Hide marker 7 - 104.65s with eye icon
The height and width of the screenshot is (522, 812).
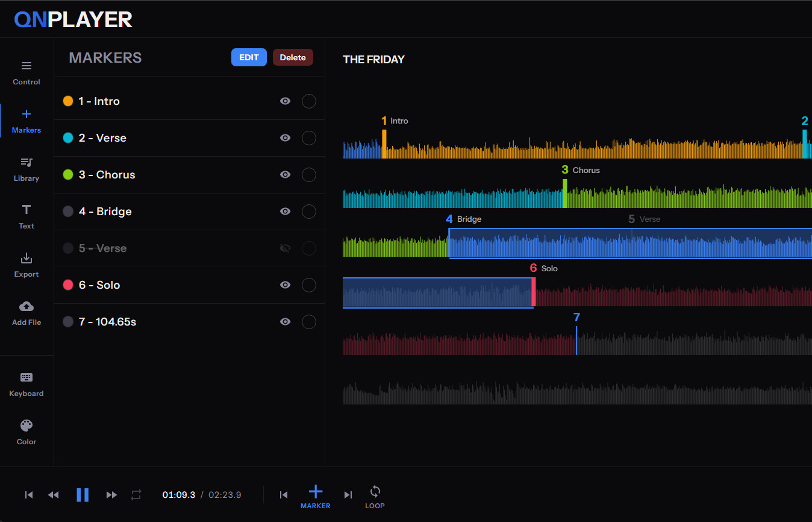point(286,322)
